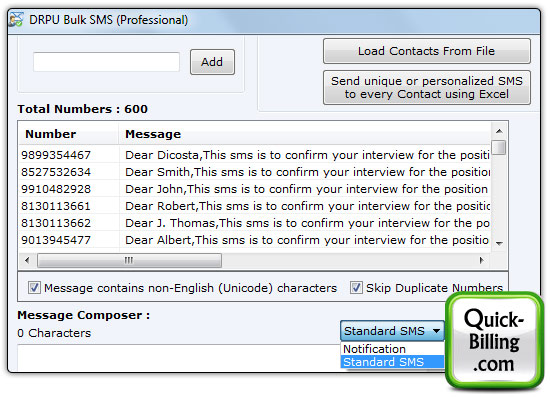Toggle the Unicode characters checkbox
Screen dimensions: 550x397
34,288
